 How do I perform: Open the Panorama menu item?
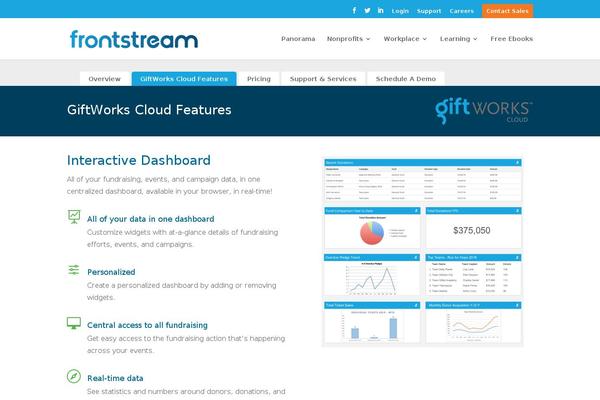[298, 39]
